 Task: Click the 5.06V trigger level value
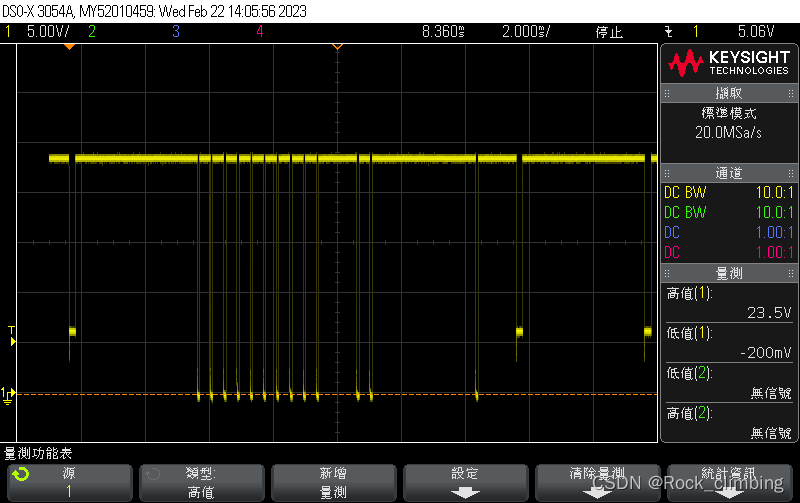[x=756, y=32]
